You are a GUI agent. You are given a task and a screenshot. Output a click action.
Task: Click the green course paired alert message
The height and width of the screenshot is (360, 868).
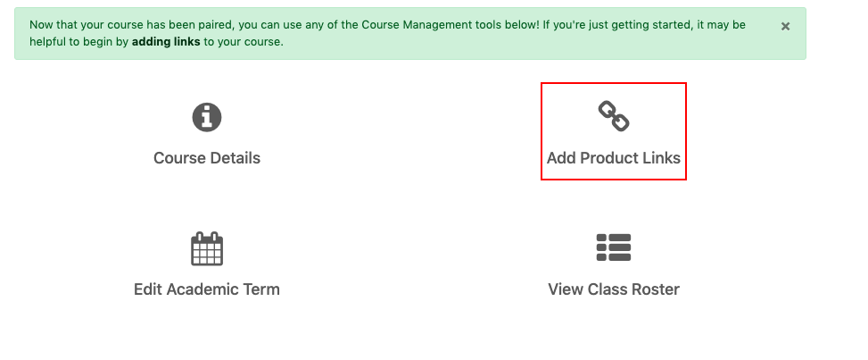tap(410, 33)
